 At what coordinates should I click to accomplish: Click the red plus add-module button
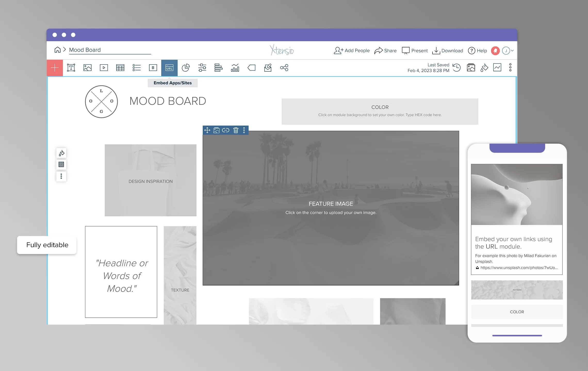55,68
